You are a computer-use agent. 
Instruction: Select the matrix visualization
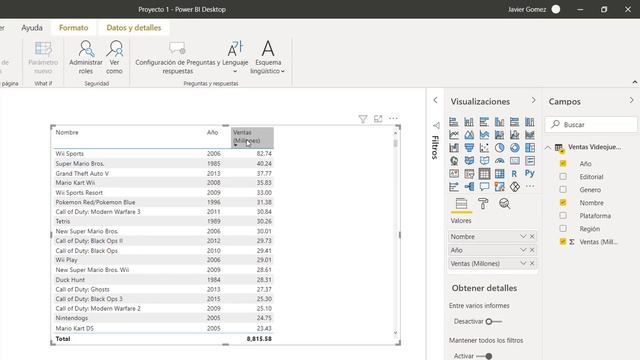tap(499, 174)
